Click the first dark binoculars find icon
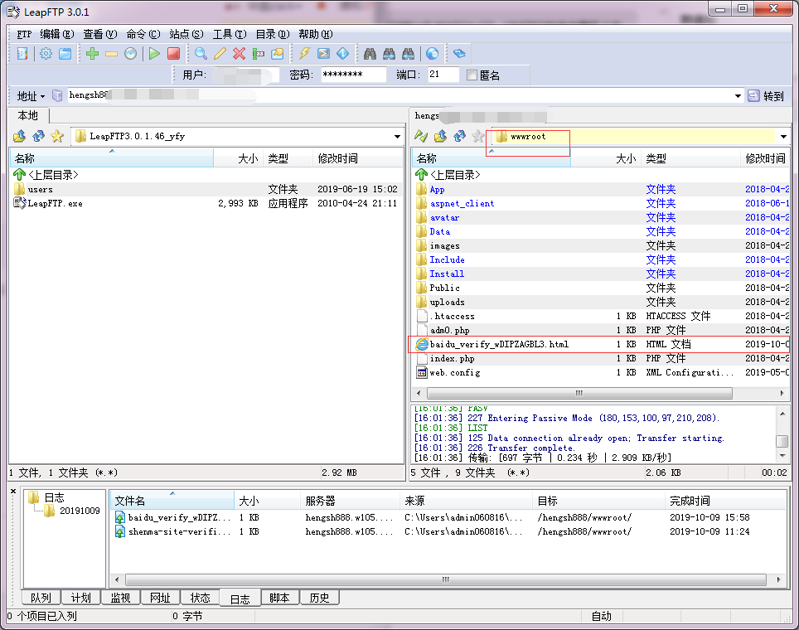 370,54
